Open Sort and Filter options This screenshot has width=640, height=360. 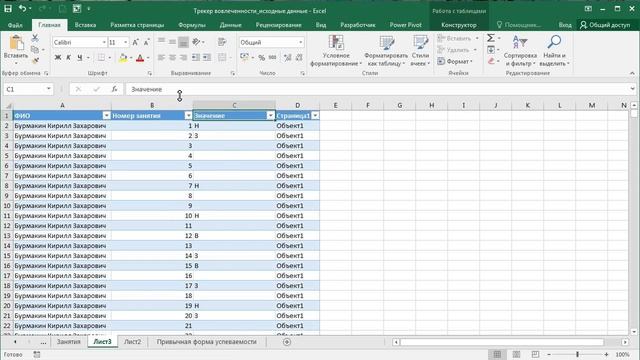tap(520, 51)
